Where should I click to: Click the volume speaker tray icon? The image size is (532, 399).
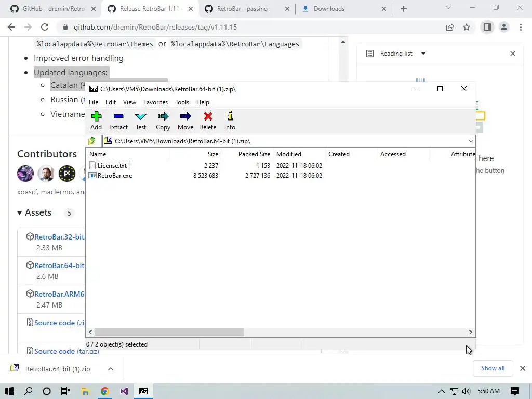pyautogui.click(x=466, y=391)
